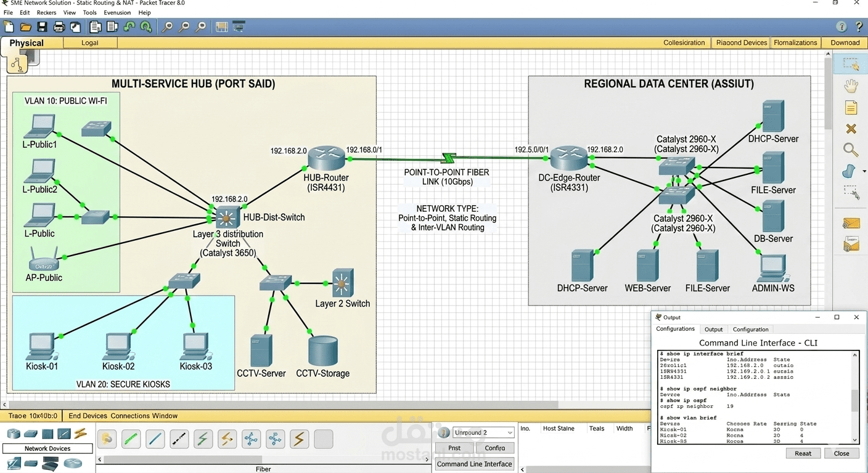
Task: Save the topology using the Save icon
Action: [41, 26]
